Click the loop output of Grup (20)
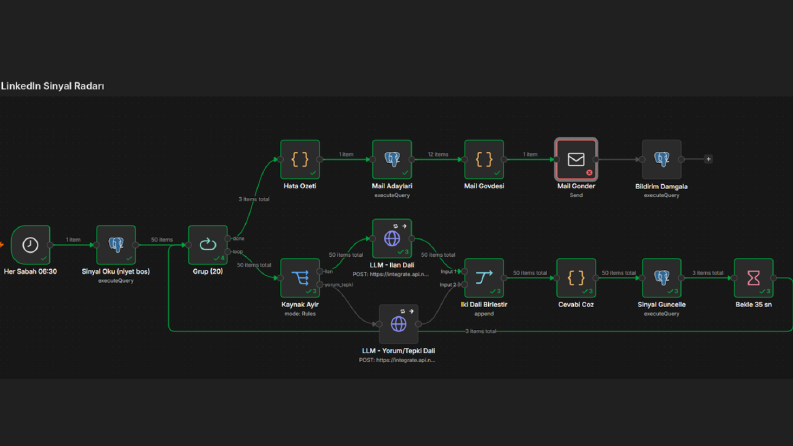Image resolution: width=793 pixels, height=446 pixels. (x=228, y=251)
